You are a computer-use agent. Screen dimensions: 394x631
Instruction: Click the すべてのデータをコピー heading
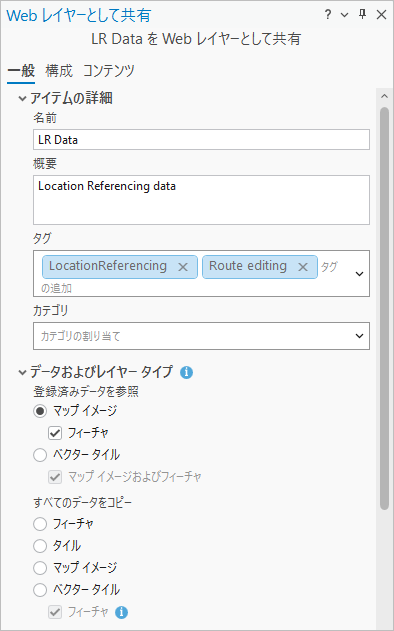[83, 502]
